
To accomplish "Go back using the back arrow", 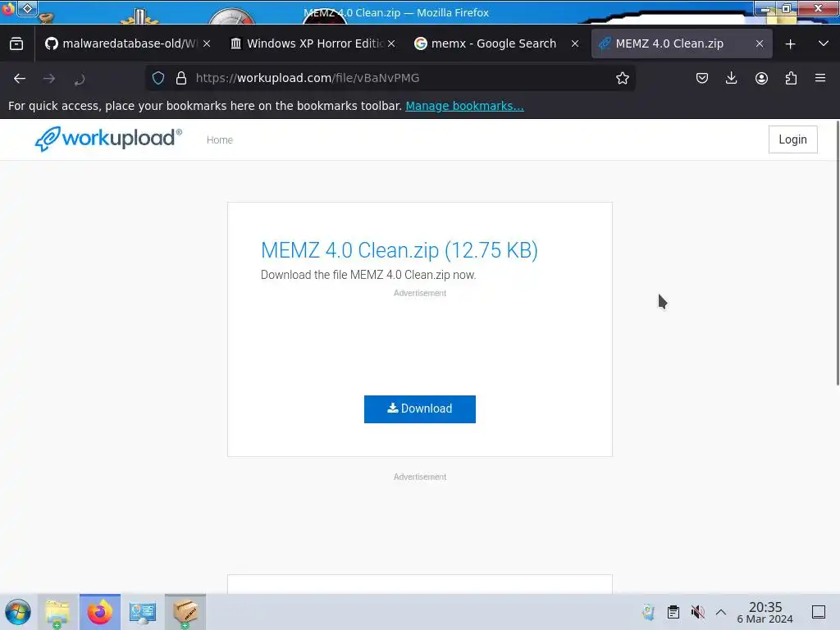I will click(x=20, y=79).
